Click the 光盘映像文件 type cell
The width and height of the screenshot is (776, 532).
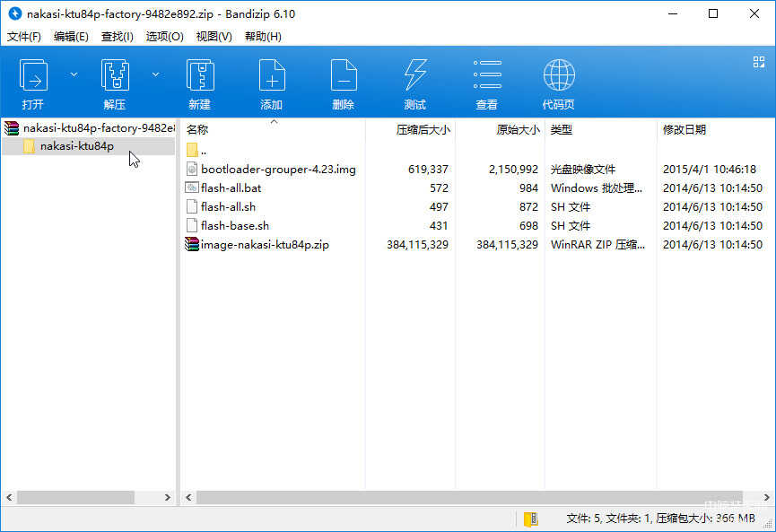point(583,170)
